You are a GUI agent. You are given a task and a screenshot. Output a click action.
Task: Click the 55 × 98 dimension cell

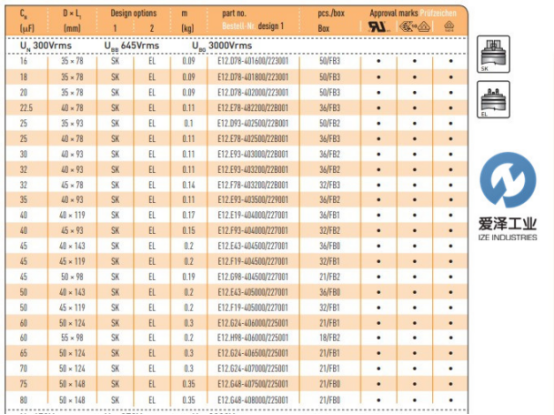click(x=72, y=338)
